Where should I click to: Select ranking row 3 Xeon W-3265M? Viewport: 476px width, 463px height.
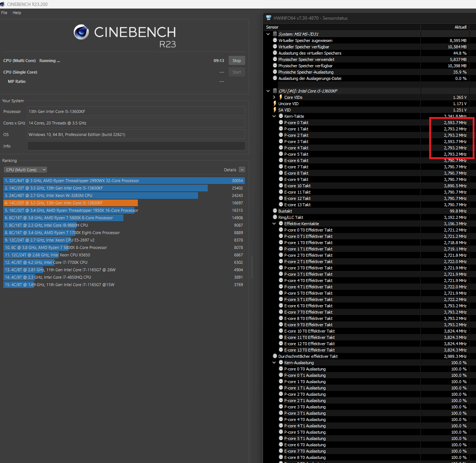coord(124,195)
